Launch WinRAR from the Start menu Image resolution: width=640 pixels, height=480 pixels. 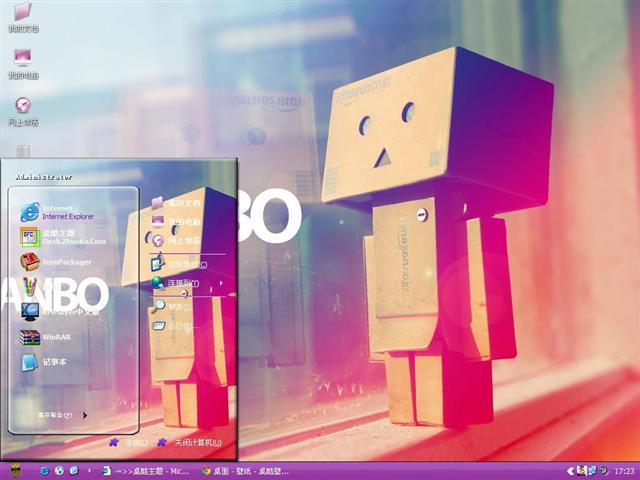coord(46,337)
